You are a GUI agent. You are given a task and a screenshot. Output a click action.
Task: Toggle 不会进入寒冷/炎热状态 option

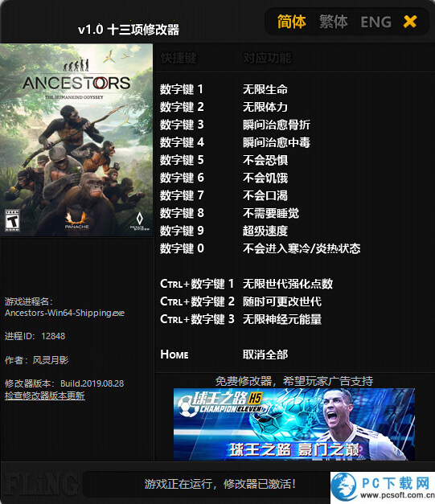click(x=302, y=248)
